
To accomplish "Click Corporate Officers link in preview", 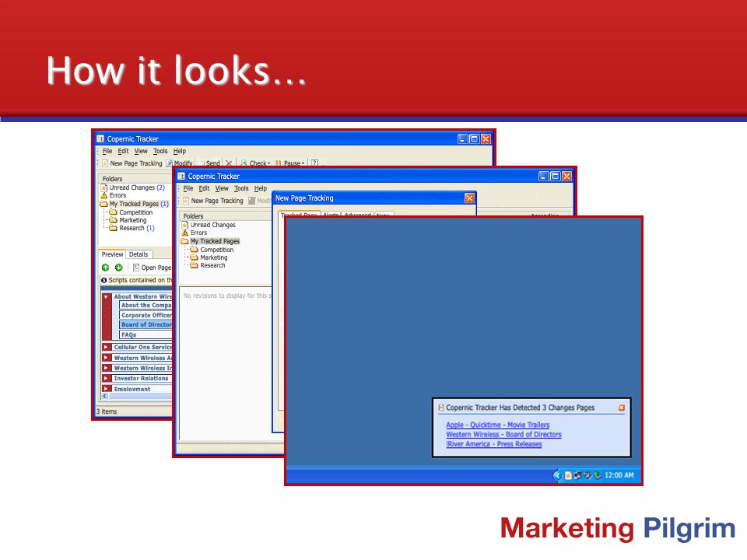I will coord(146,315).
